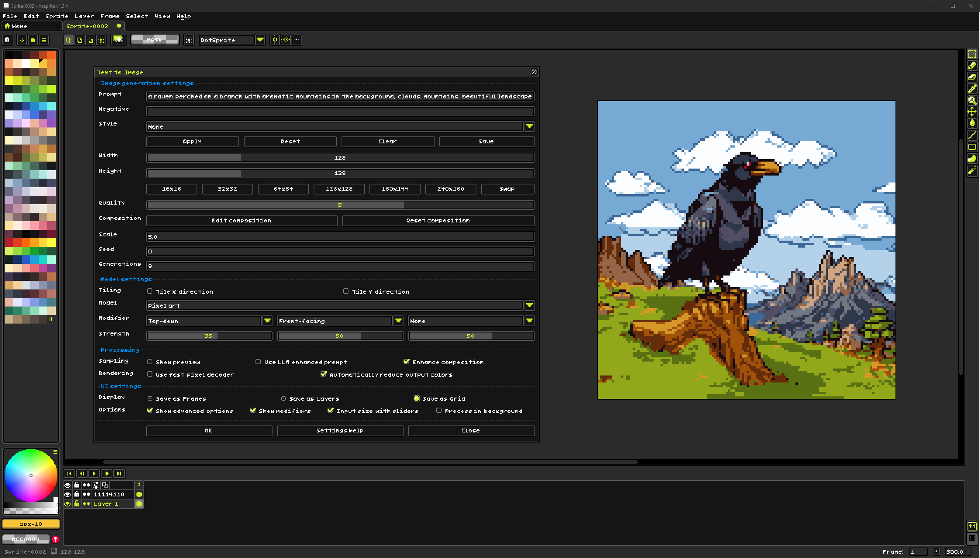This screenshot has height=558, width=980.
Task: Select the Move tool
Action: (972, 112)
